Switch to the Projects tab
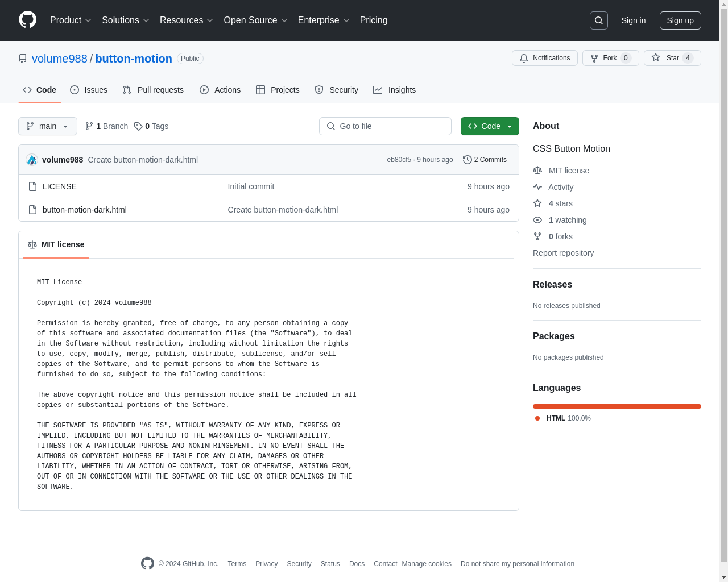728x582 pixels. pos(278,90)
